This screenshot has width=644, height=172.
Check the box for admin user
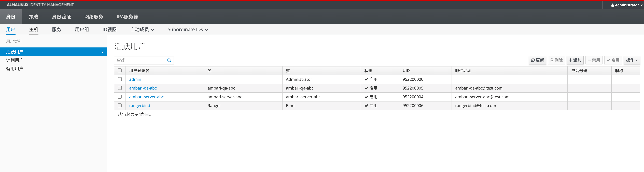pyautogui.click(x=120, y=79)
